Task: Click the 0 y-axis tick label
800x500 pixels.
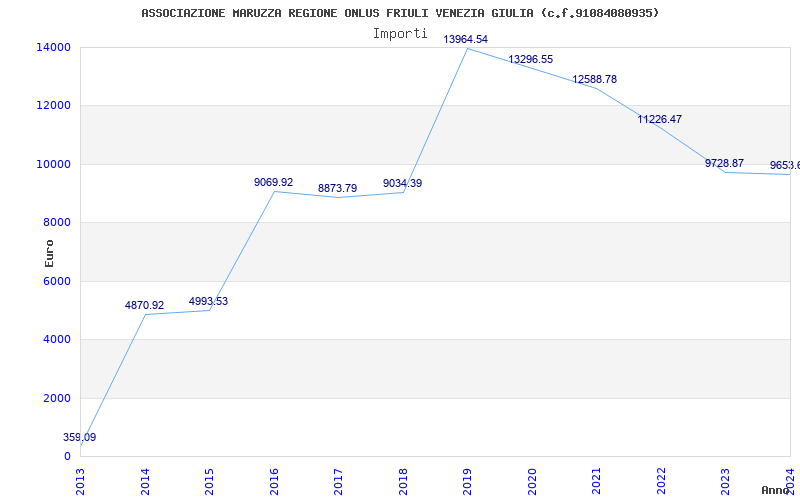Action: 67,457
